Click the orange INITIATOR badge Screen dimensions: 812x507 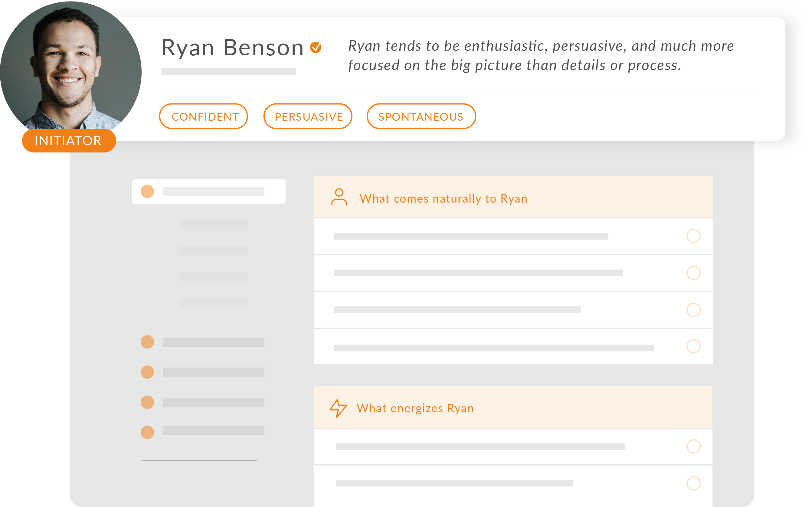(69, 140)
